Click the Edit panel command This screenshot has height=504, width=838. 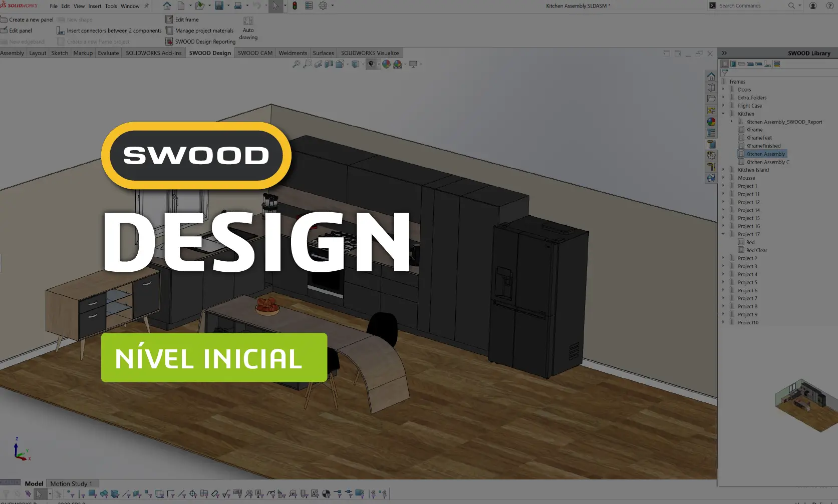[17, 31]
